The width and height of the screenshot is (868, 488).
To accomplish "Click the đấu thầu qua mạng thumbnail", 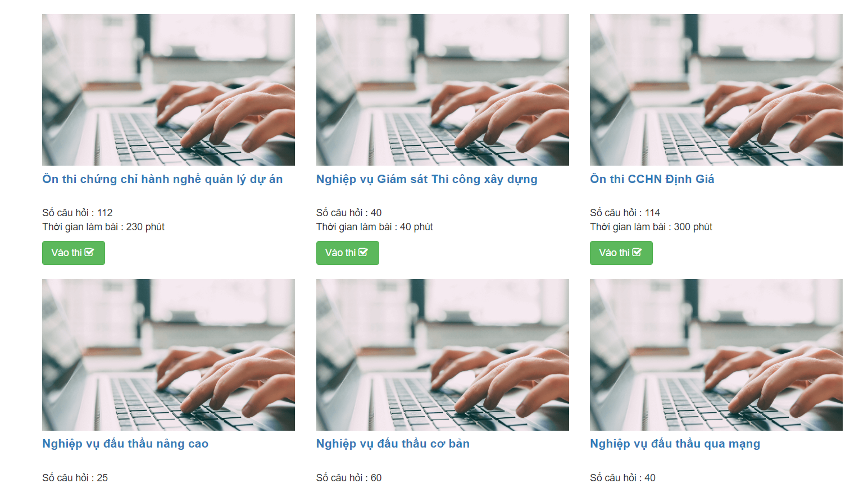I will 716,355.
